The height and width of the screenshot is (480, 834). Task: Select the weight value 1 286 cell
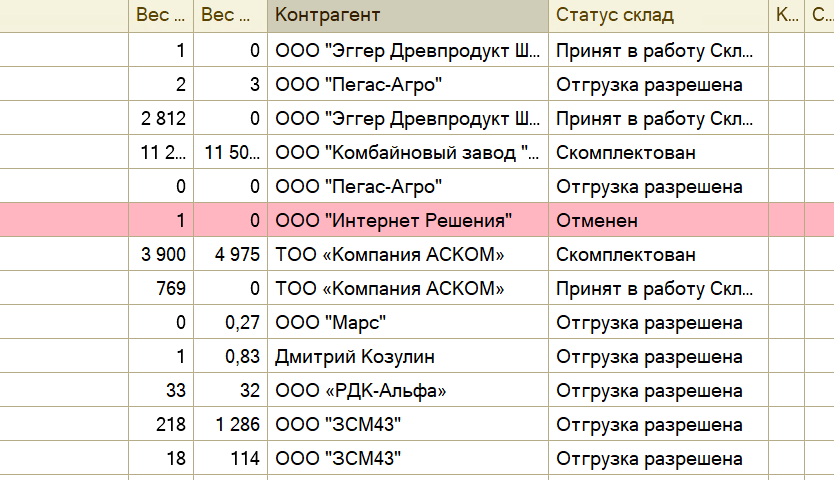(x=230, y=424)
